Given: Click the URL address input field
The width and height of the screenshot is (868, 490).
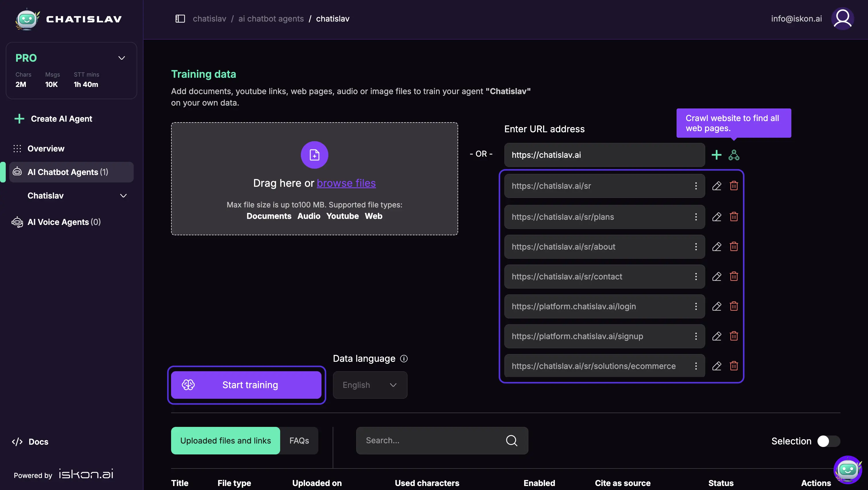Looking at the screenshot, I should coord(604,155).
